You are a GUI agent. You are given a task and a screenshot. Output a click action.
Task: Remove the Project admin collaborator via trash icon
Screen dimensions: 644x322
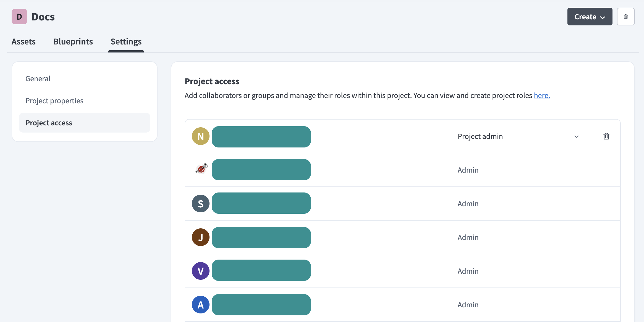(x=606, y=136)
